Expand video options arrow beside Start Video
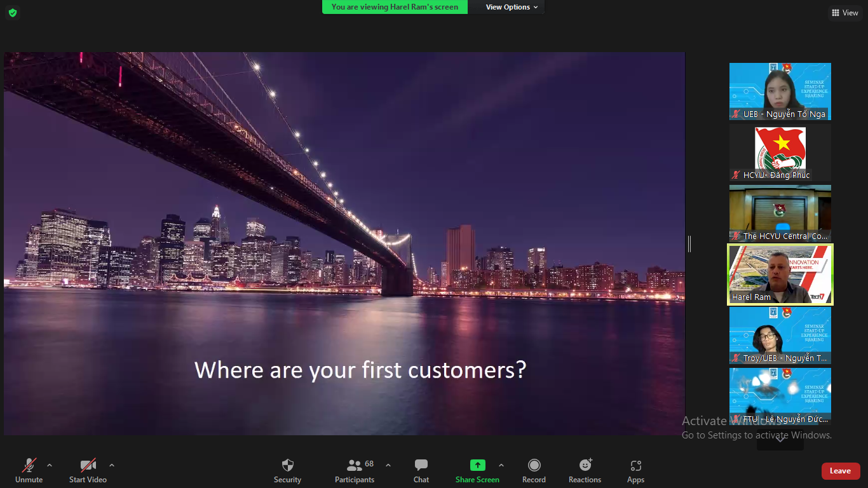Image resolution: width=868 pixels, height=488 pixels. (x=112, y=464)
